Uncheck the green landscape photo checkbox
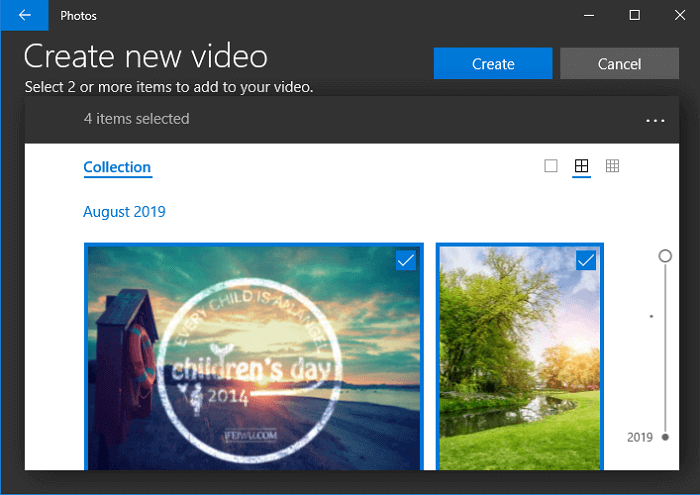Viewport: 700px width, 495px height. [586, 260]
